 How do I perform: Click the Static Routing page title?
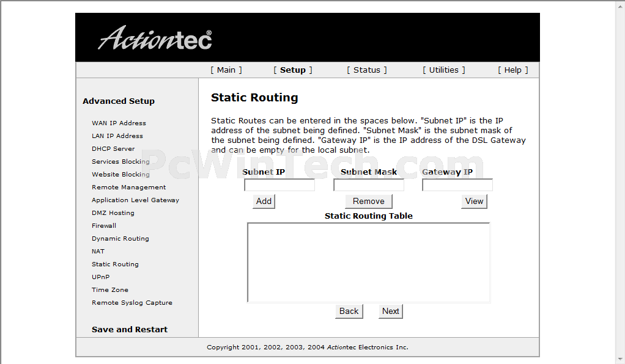254,98
